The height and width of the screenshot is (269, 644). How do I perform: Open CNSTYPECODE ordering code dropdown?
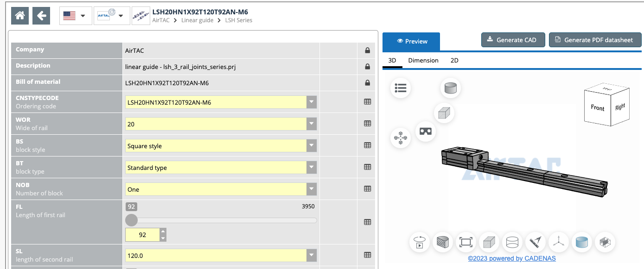(221, 102)
